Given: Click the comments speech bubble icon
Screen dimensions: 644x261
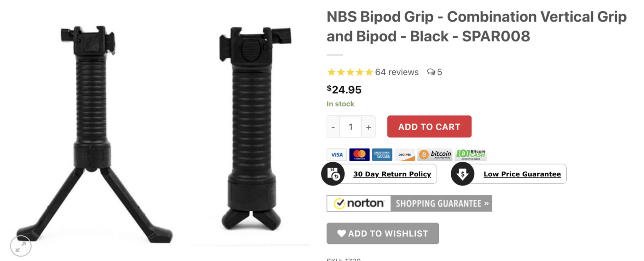Looking at the screenshot, I should pyautogui.click(x=431, y=72).
